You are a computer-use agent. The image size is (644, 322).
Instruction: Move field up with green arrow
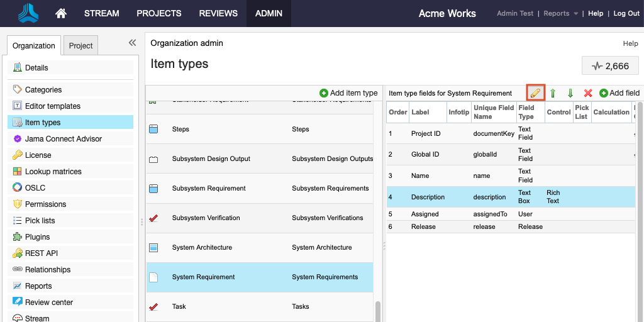coord(553,93)
